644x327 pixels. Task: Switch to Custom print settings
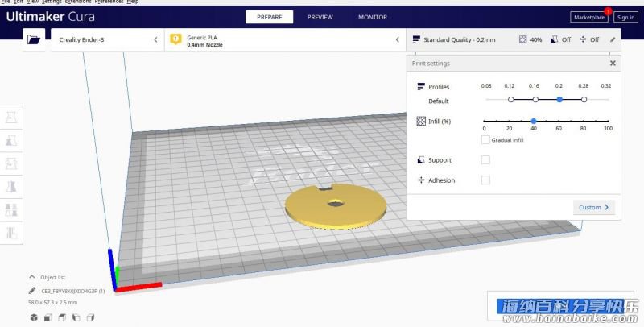(594, 208)
